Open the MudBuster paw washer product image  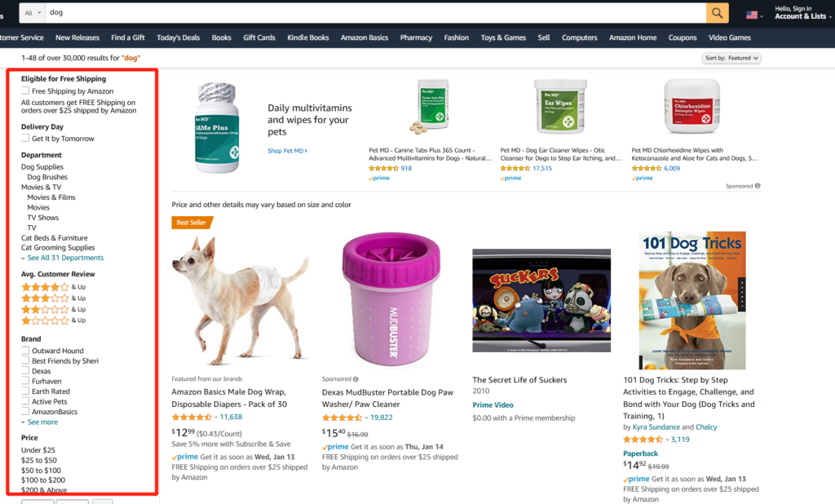(391, 299)
